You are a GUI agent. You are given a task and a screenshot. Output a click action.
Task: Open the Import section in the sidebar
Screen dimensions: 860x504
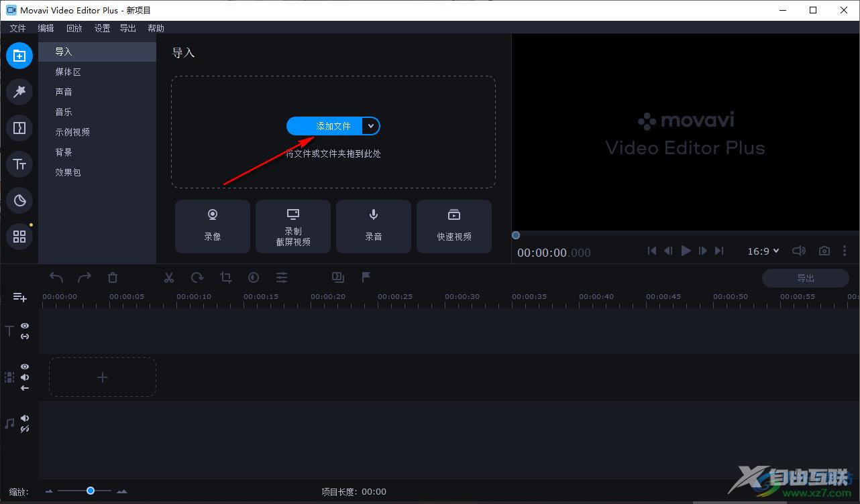click(x=19, y=56)
